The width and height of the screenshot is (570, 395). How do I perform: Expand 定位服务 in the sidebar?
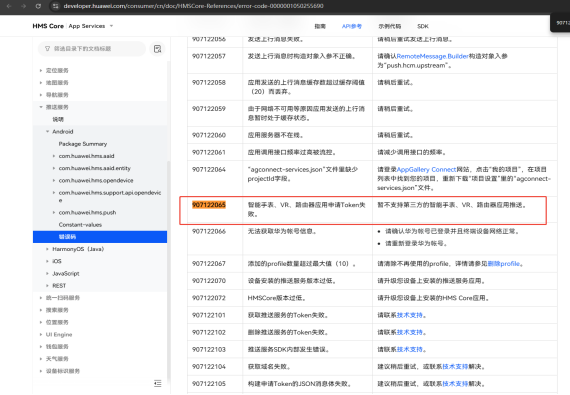click(41, 70)
